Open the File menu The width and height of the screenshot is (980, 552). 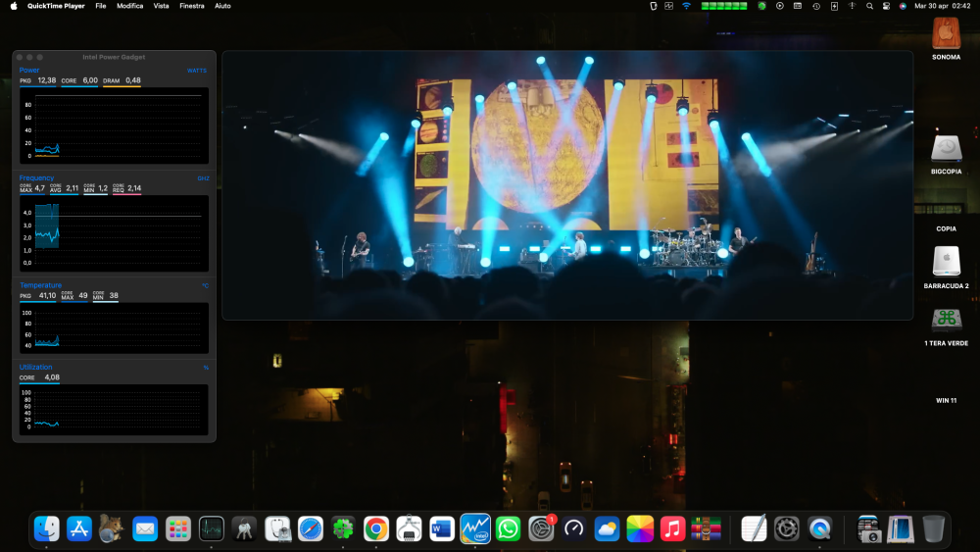point(101,6)
